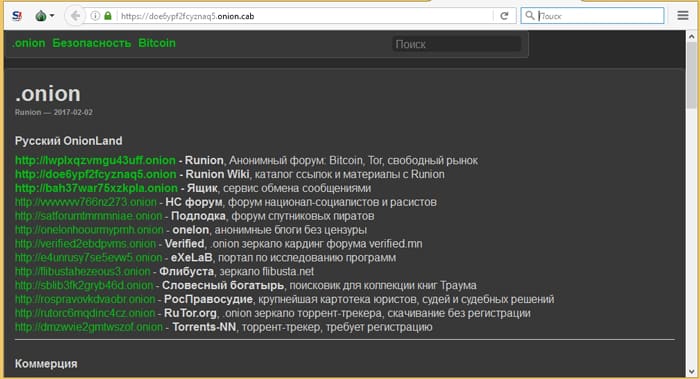This screenshot has height=379, width=700.
Task: Open the Torrents-NN tracker onion link
Action: click(89, 327)
